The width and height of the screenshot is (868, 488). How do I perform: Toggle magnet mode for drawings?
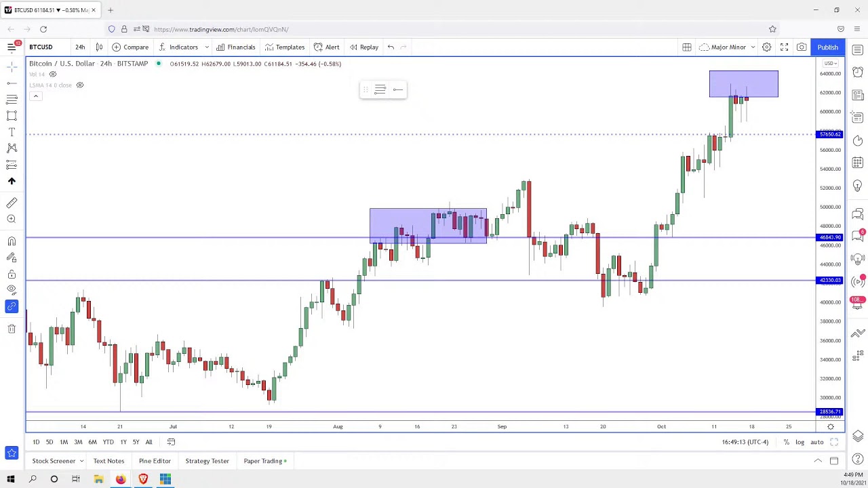click(x=12, y=241)
